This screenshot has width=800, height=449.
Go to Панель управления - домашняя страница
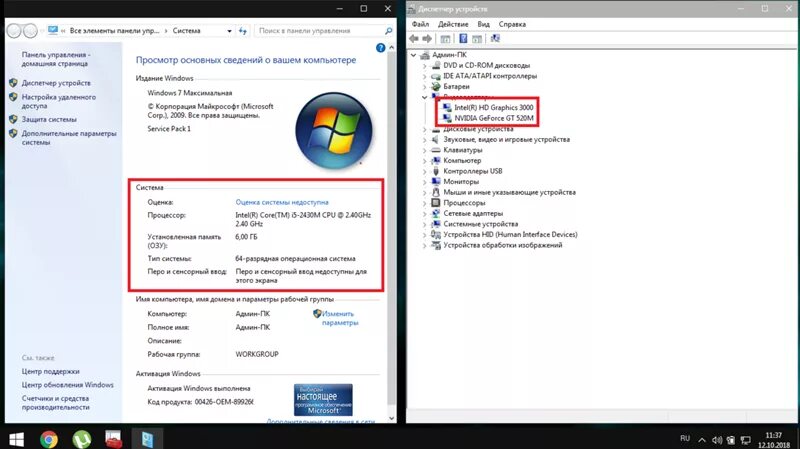tap(56, 59)
